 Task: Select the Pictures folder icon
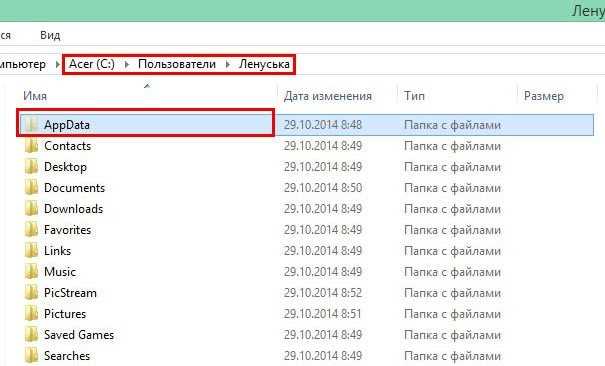[31, 314]
